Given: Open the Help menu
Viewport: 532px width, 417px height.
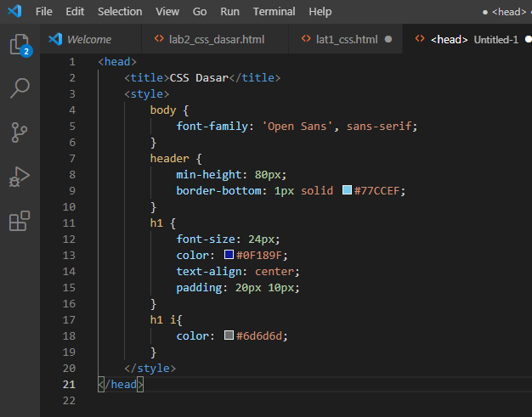Looking at the screenshot, I should click(320, 12).
